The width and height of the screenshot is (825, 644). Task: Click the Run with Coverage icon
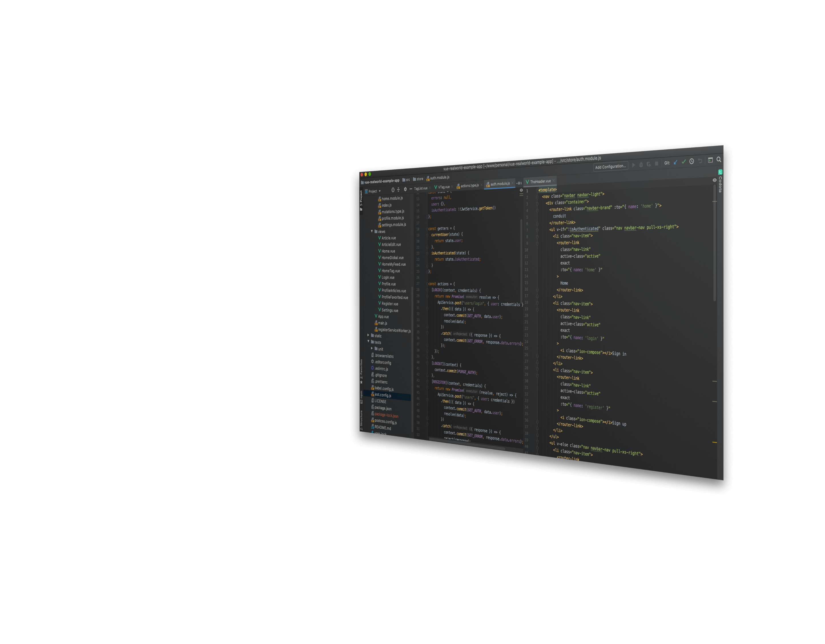[649, 164]
